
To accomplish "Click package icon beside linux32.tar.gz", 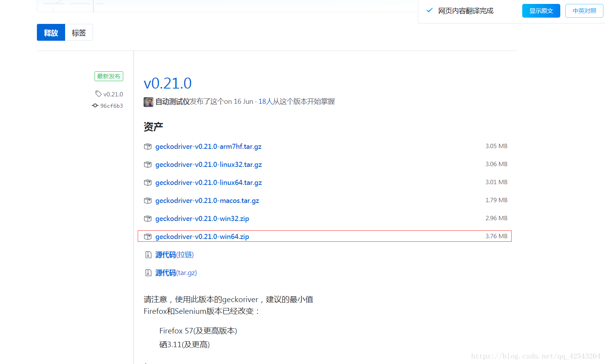I will tap(148, 165).
